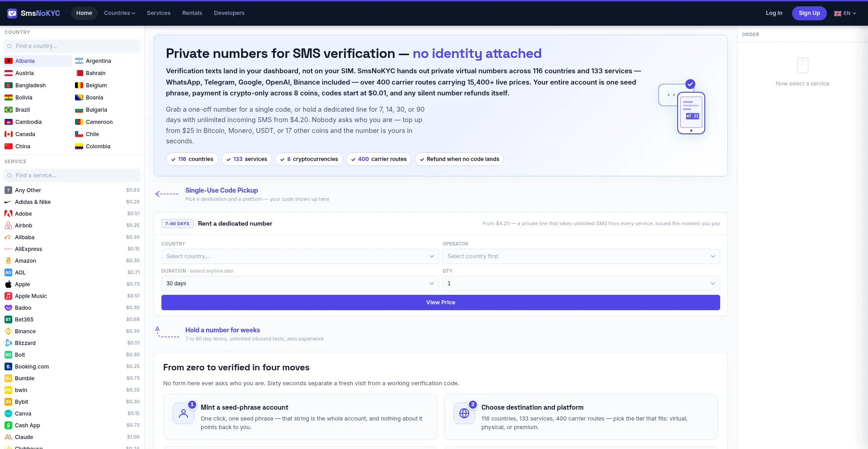The width and height of the screenshot is (868, 449).
Task: Select the bwin service row
Action: 72,390
